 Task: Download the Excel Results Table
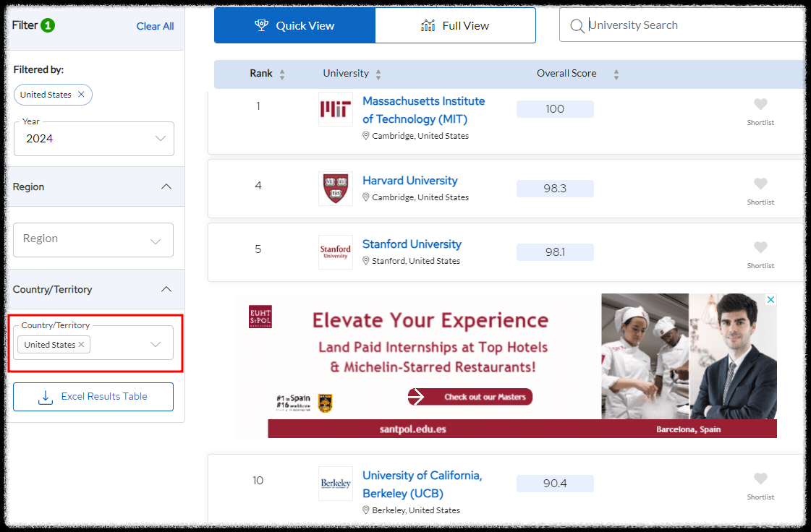pos(93,397)
